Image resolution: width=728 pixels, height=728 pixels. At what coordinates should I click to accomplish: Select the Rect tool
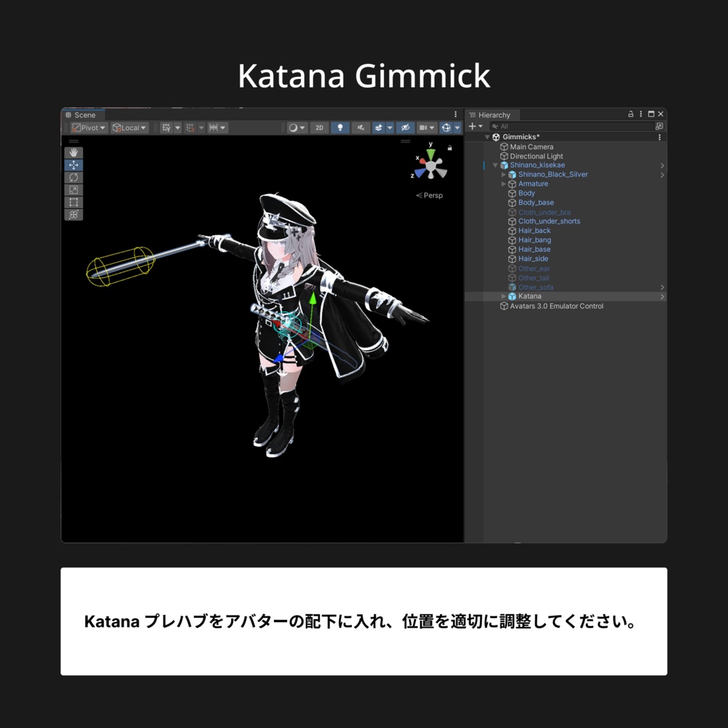click(x=73, y=202)
